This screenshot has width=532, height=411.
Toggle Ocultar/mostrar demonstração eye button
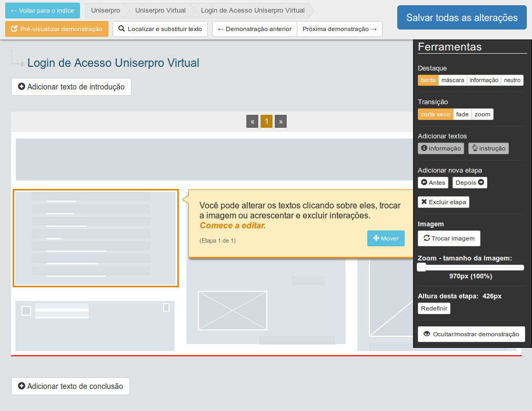pyautogui.click(x=471, y=334)
